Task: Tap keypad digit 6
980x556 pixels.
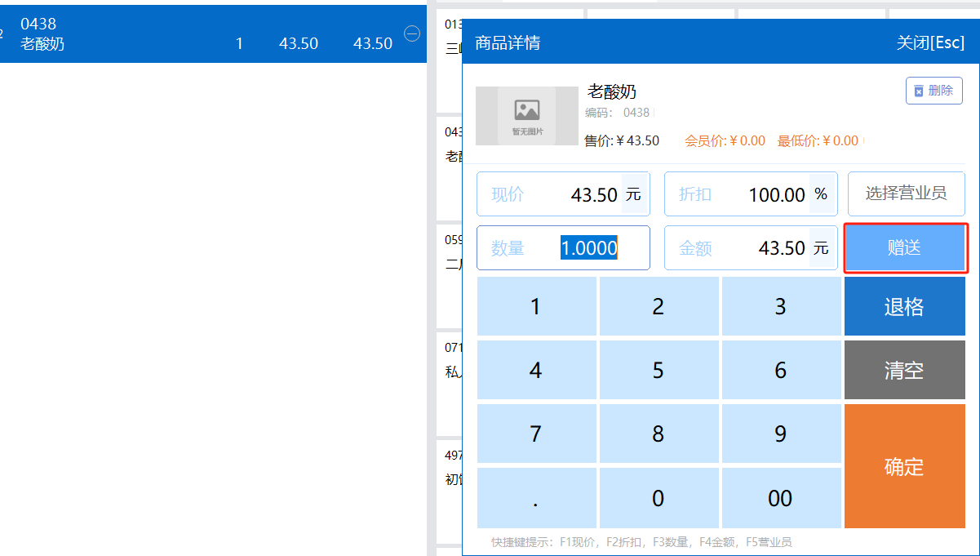Action: click(781, 370)
